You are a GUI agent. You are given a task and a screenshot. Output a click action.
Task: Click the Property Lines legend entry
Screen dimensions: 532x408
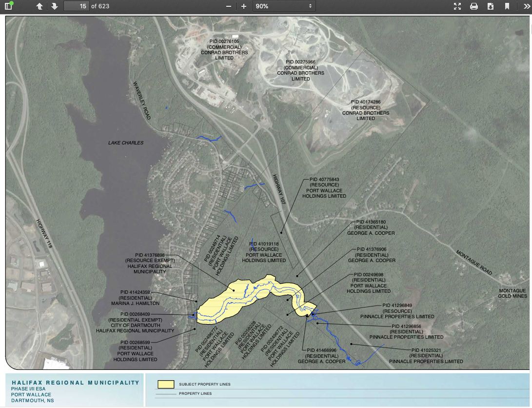click(x=195, y=393)
